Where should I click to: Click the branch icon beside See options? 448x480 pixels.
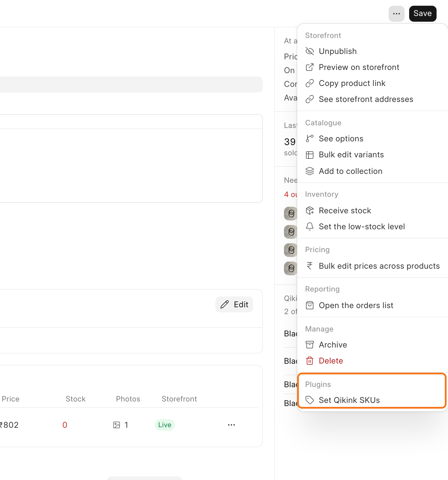(310, 138)
